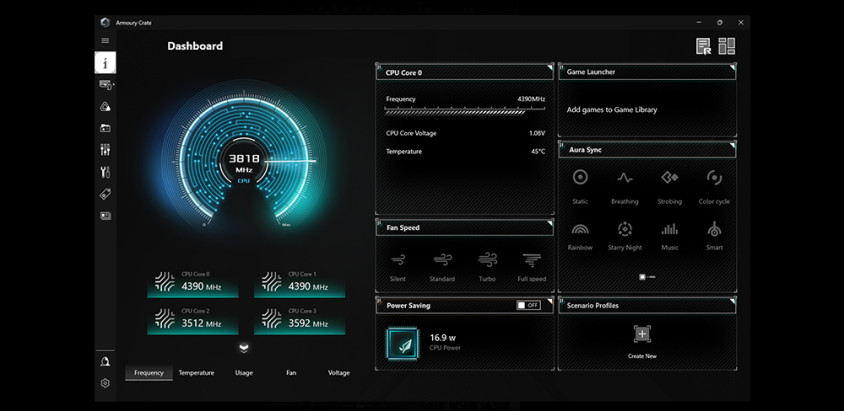
Task: Apply Rainbow Aura Sync lighting effect
Action: pos(580,230)
